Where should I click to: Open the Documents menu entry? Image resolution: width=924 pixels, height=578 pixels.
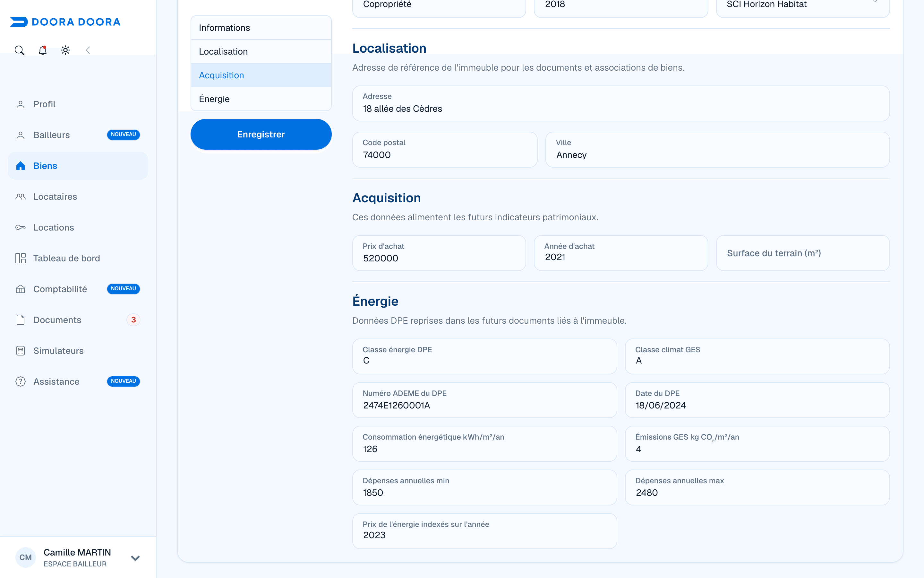coord(78,320)
